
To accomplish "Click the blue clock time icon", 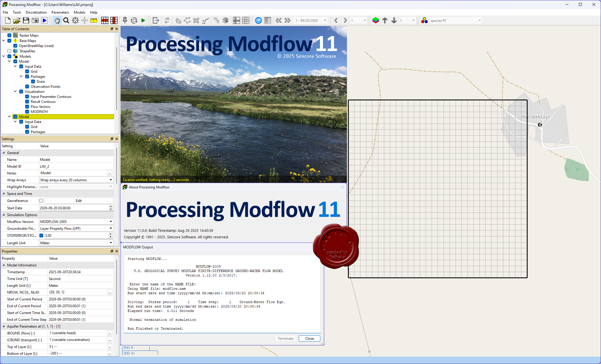I will (258, 20).
